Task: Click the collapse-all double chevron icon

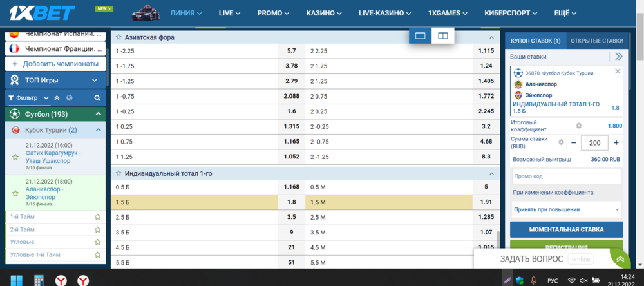Action: (57, 98)
